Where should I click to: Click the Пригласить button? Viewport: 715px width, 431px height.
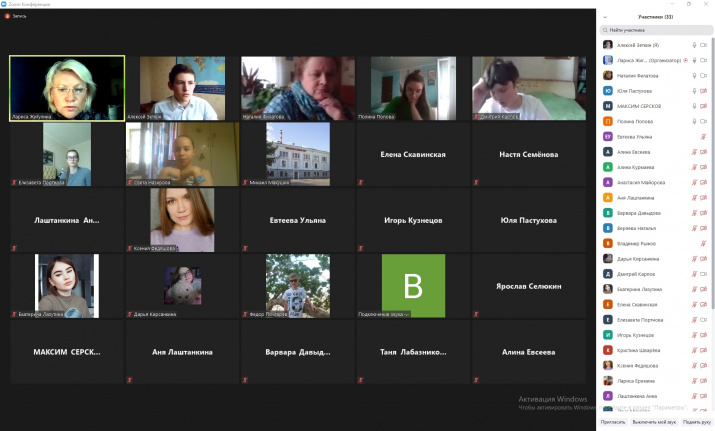point(613,422)
